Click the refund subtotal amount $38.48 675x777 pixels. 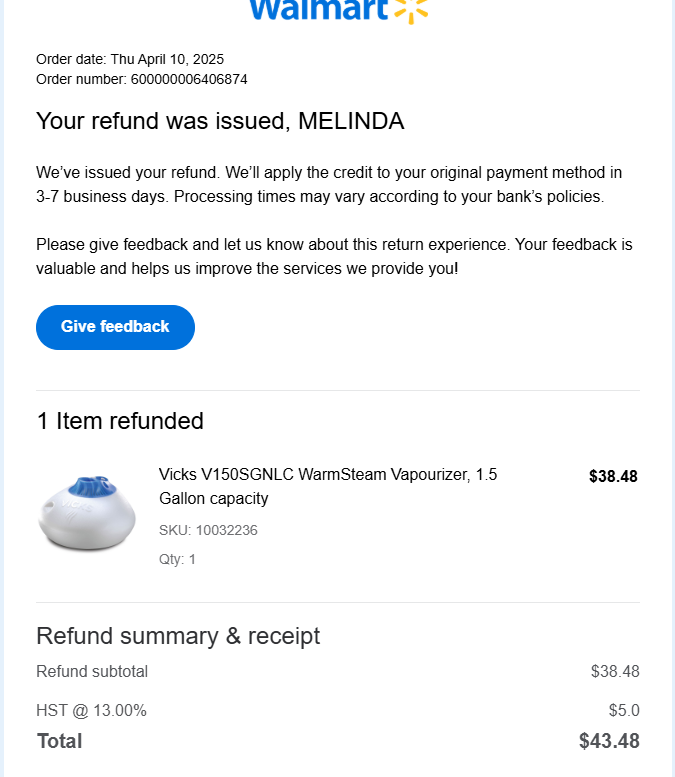tap(615, 671)
